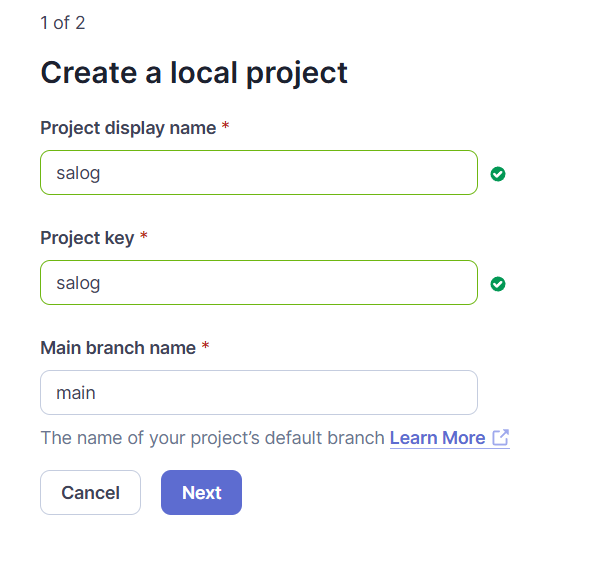Image resolution: width=593 pixels, height=566 pixels.
Task: Click the 'Project display name' label
Action: 128,128
